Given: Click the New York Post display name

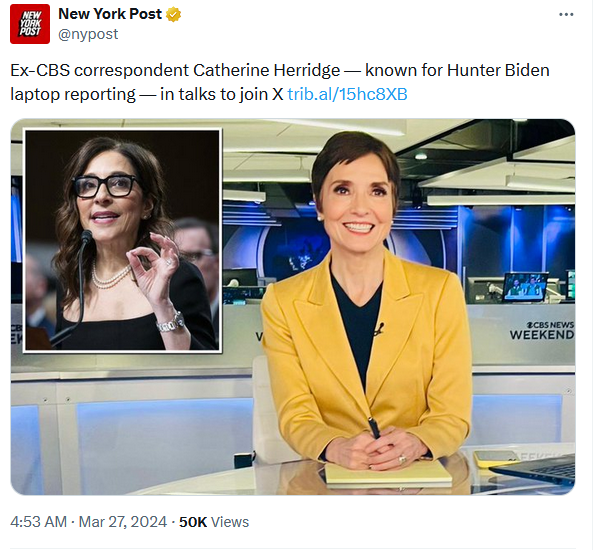Looking at the screenshot, I should pos(110,14).
